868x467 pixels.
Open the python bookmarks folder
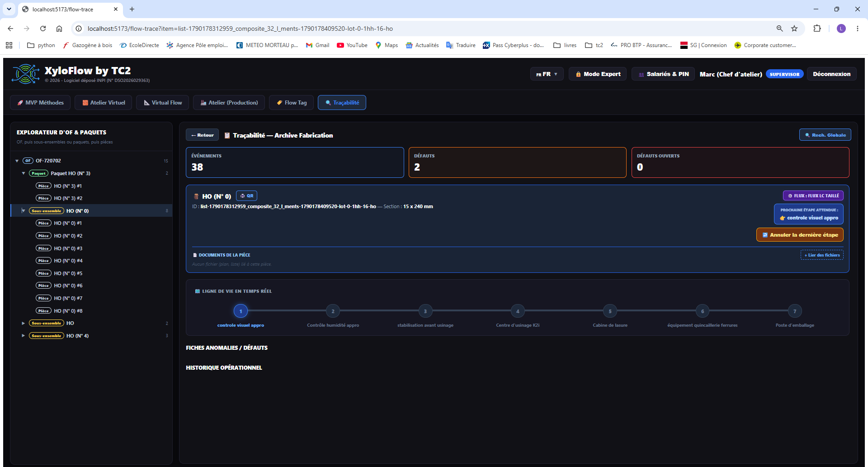(41, 45)
